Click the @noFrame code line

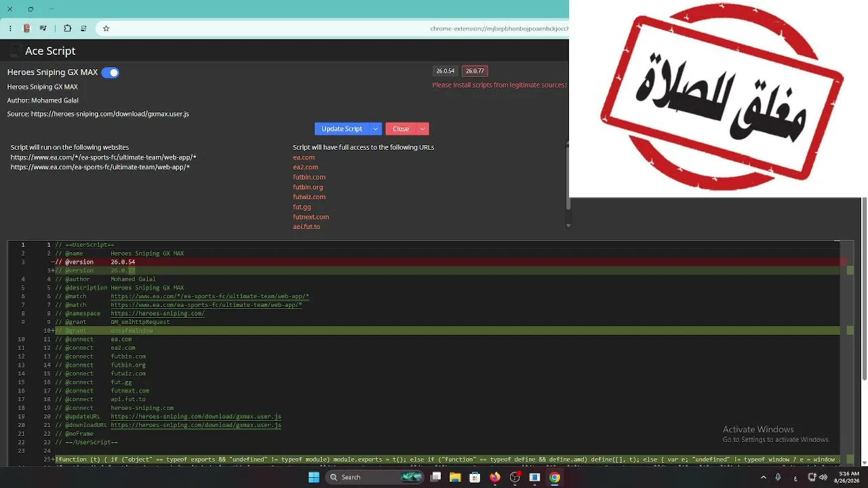(x=75, y=434)
